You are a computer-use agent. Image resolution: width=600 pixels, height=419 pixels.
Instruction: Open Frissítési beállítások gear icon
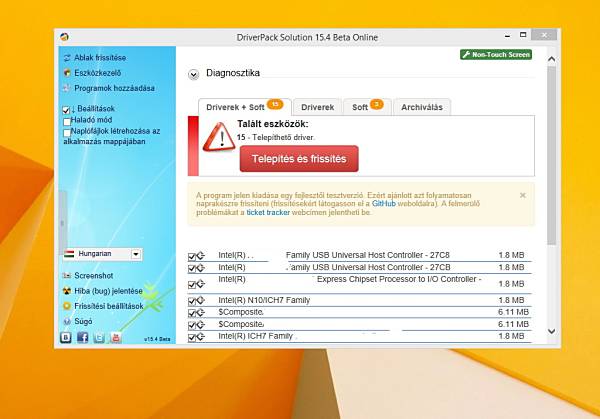point(67,306)
